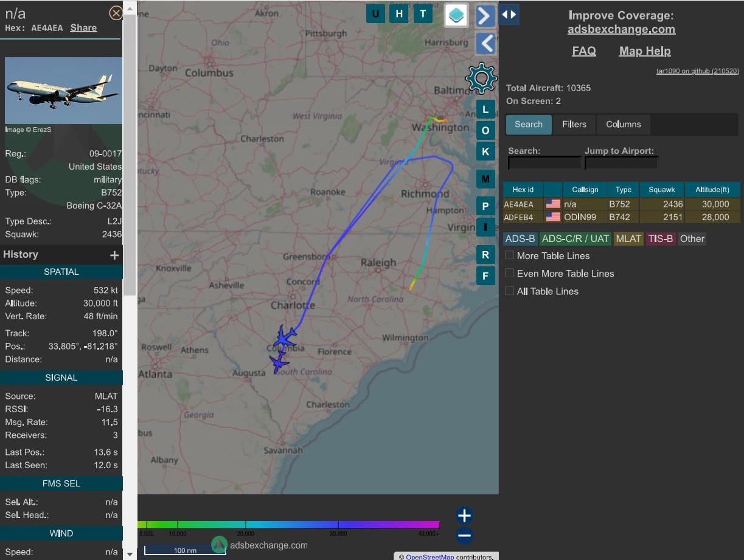
Task: Open the Map Help link
Action: pos(645,51)
